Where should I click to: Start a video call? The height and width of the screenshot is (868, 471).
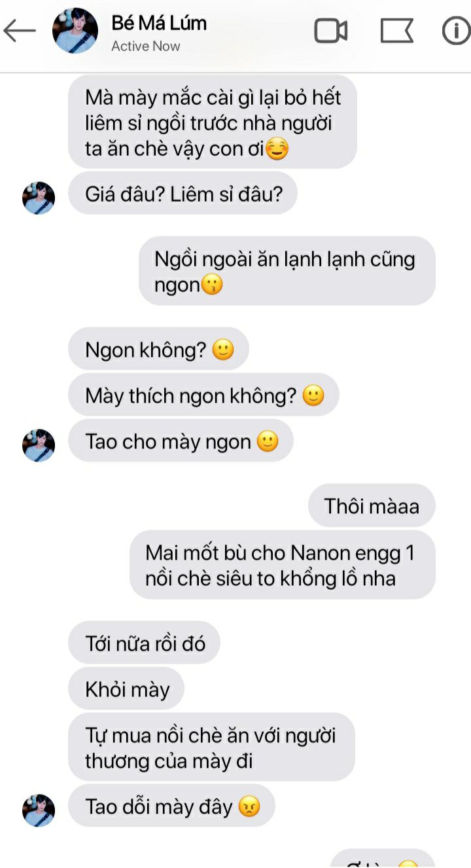(331, 31)
